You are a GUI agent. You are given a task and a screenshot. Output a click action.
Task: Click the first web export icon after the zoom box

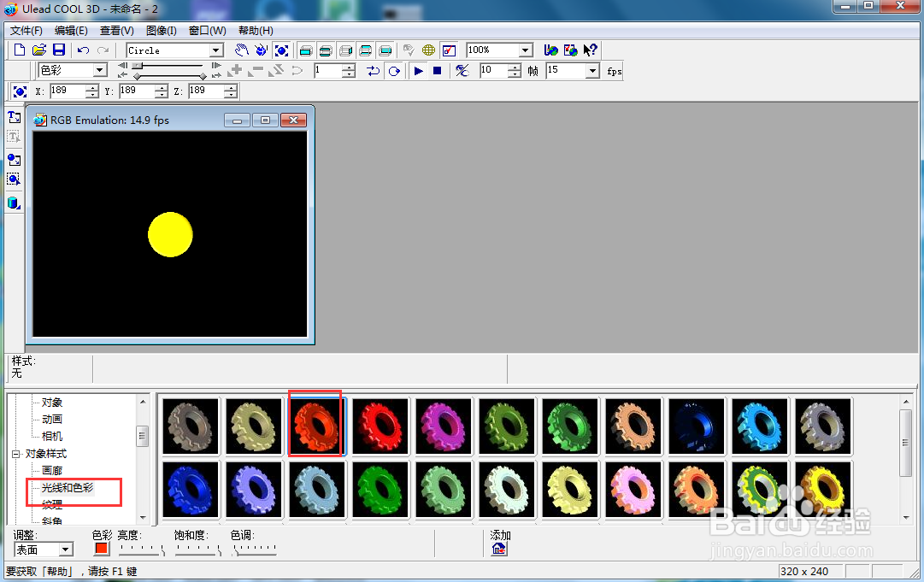tap(551, 50)
